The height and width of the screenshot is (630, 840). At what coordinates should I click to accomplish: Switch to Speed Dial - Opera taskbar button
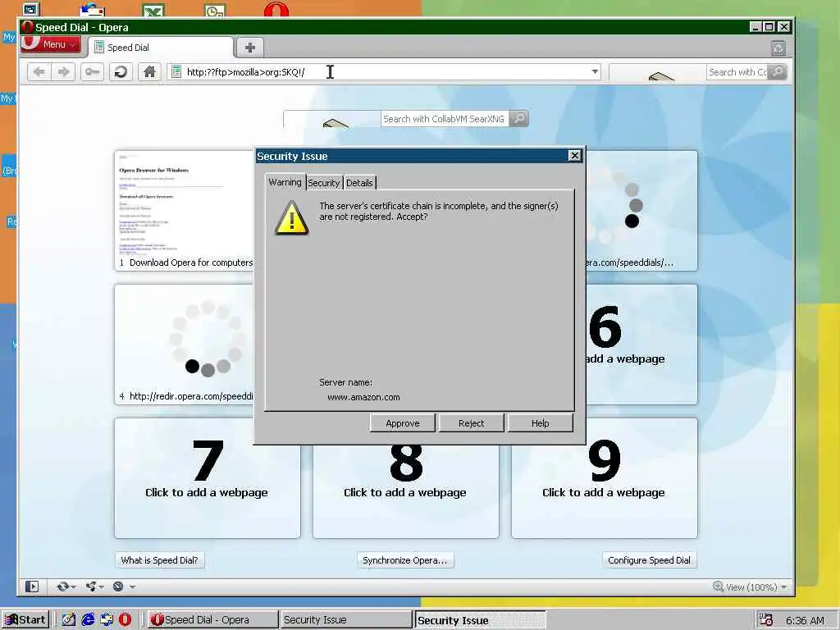coord(212,620)
